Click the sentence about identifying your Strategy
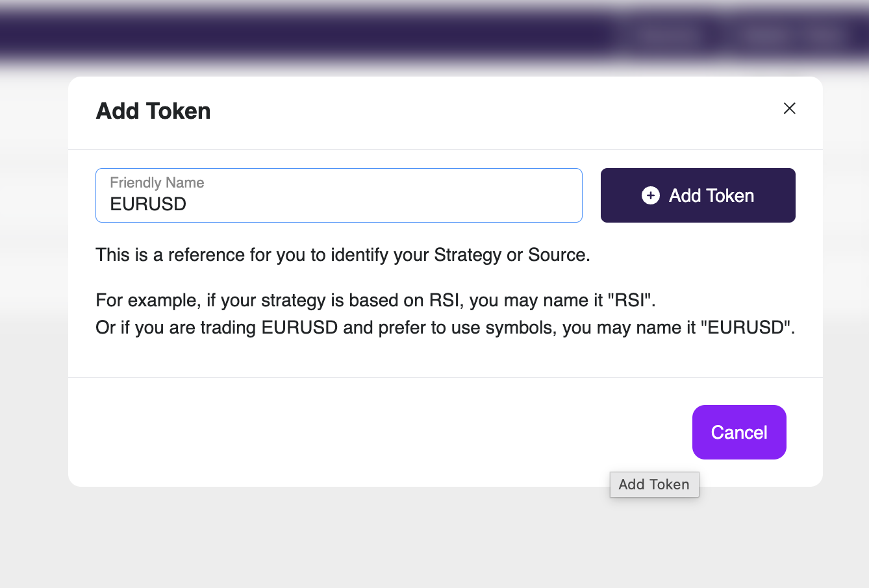 tap(342, 255)
